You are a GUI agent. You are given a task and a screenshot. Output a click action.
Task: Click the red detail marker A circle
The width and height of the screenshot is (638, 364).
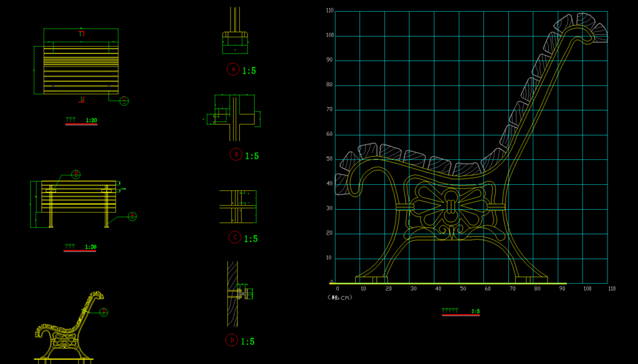233,70
